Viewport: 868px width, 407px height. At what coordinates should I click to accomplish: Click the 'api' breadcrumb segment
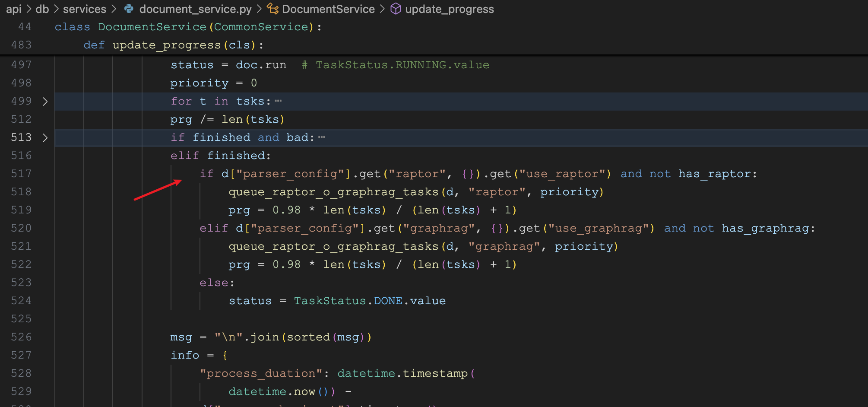[14, 9]
